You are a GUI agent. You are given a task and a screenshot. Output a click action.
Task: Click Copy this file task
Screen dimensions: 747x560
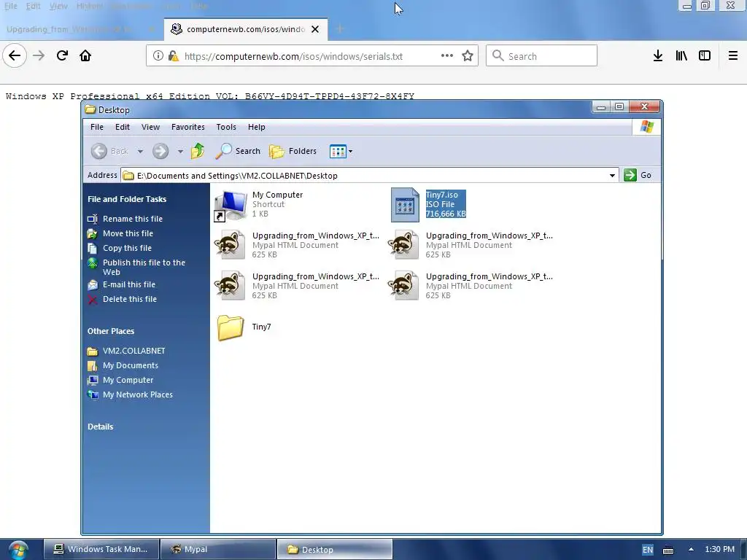[120, 248]
